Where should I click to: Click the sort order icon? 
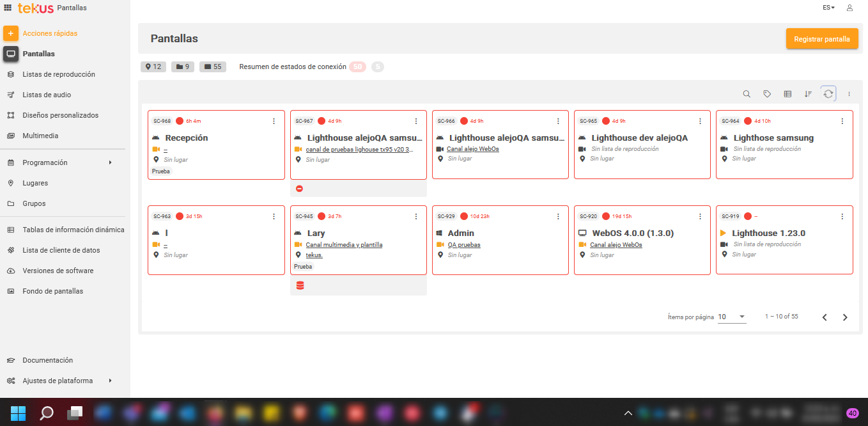pyautogui.click(x=808, y=94)
